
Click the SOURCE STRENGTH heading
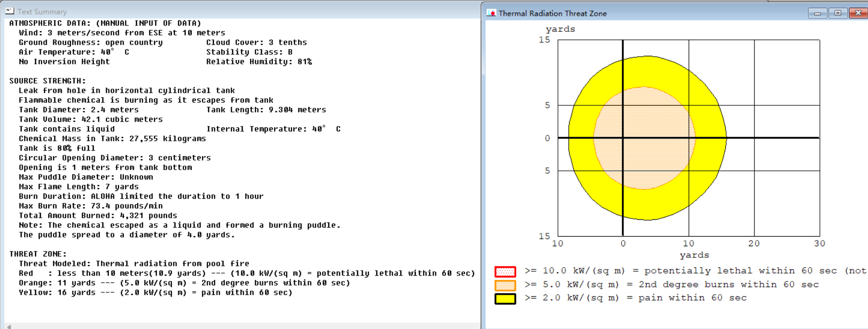(48, 81)
